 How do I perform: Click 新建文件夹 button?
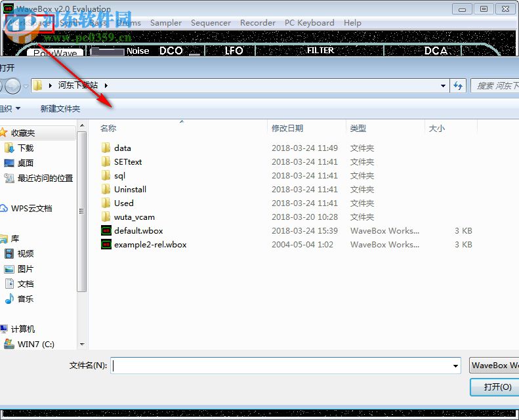[x=60, y=108]
